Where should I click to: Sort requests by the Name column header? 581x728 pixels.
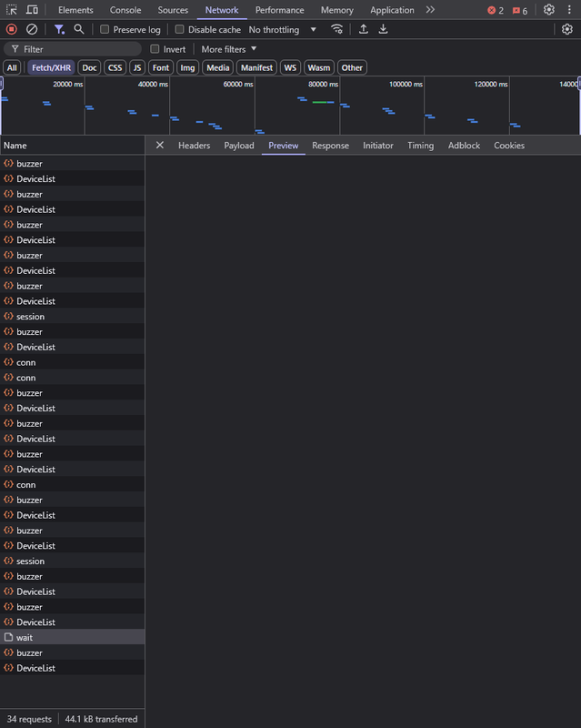pyautogui.click(x=73, y=146)
